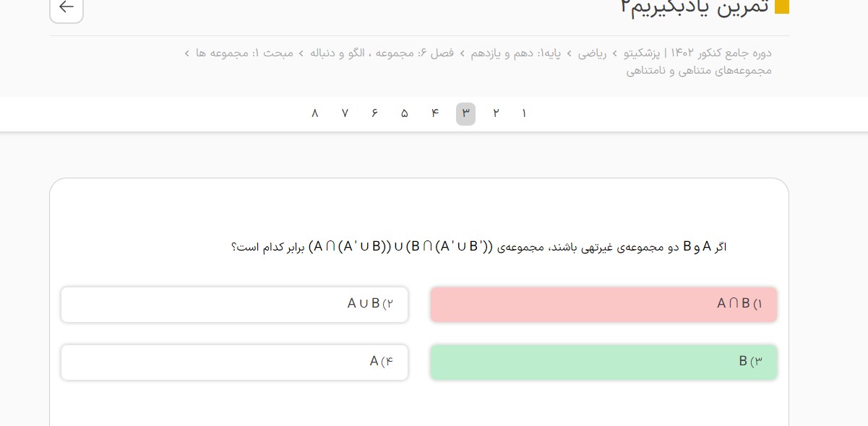Image resolution: width=868 pixels, height=426 pixels.
Task: Click the page heading تمرین یادبگیریم۲
Action: pyautogui.click(x=694, y=7)
